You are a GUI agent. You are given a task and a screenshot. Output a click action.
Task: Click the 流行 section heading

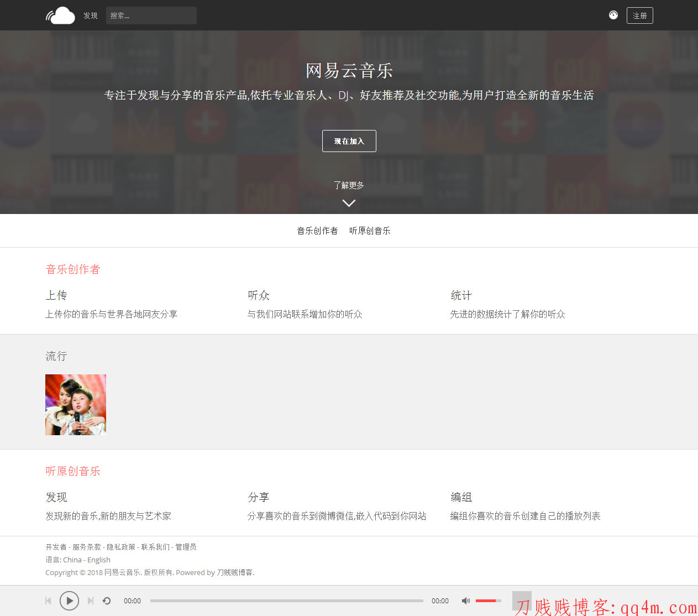[56, 356]
